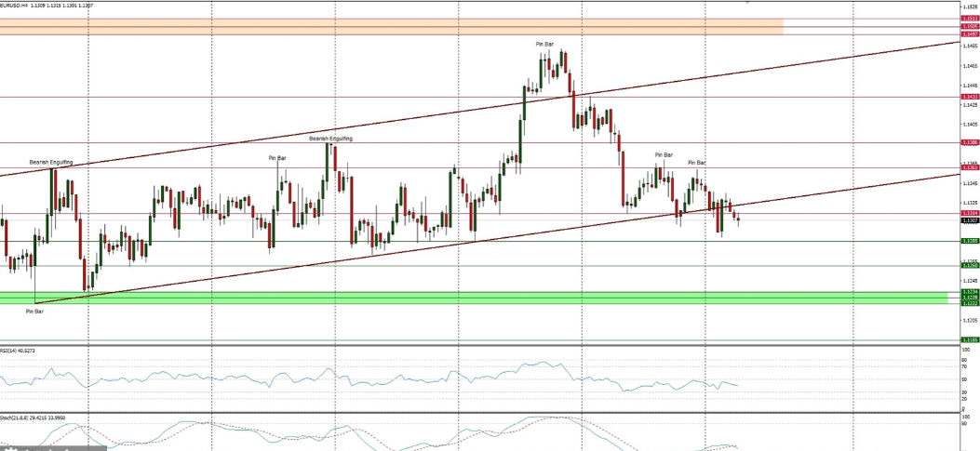The image size is (980, 451).
Task: Select the Pin Bar label below the lowest candle
Action: click(x=34, y=311)
